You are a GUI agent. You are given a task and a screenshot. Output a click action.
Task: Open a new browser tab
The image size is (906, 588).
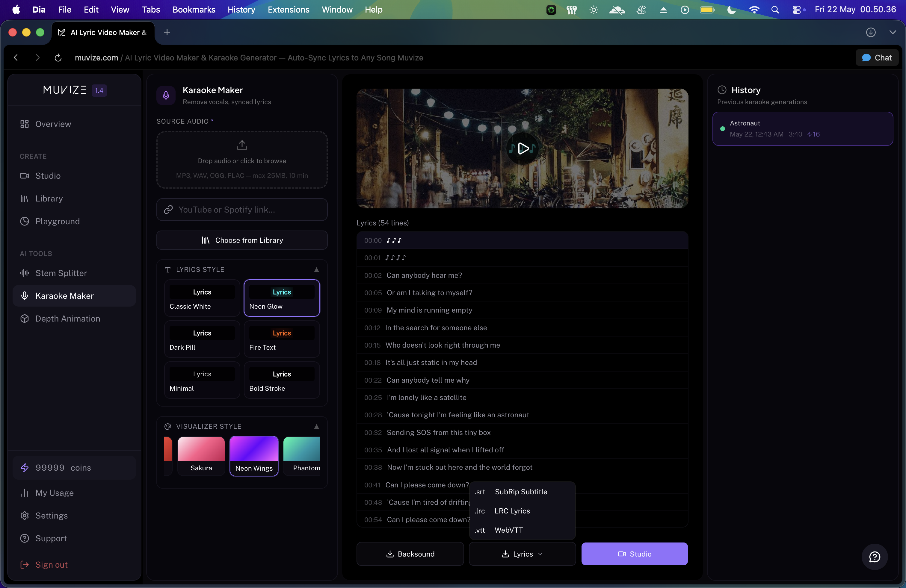click(167, 32)
